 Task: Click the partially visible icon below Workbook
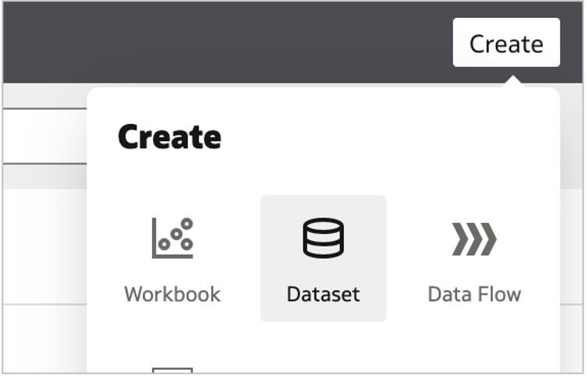click(172, 370)
